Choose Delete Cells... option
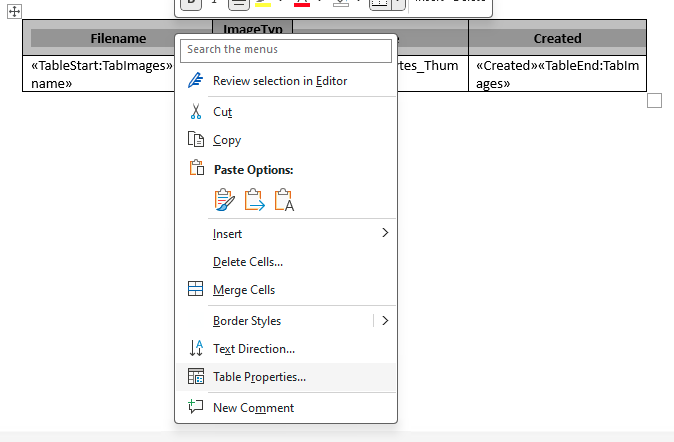The image size is (674, 442). 248,262
